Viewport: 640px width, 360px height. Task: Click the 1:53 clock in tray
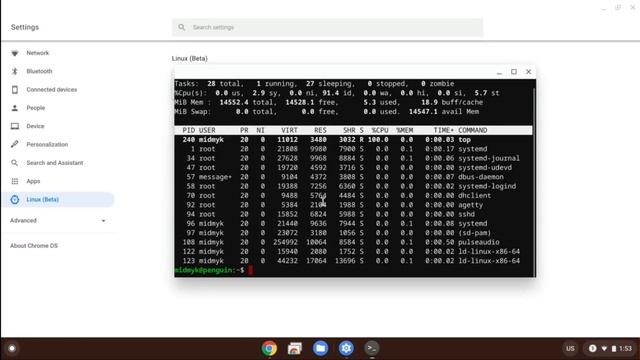coord(625,349)
